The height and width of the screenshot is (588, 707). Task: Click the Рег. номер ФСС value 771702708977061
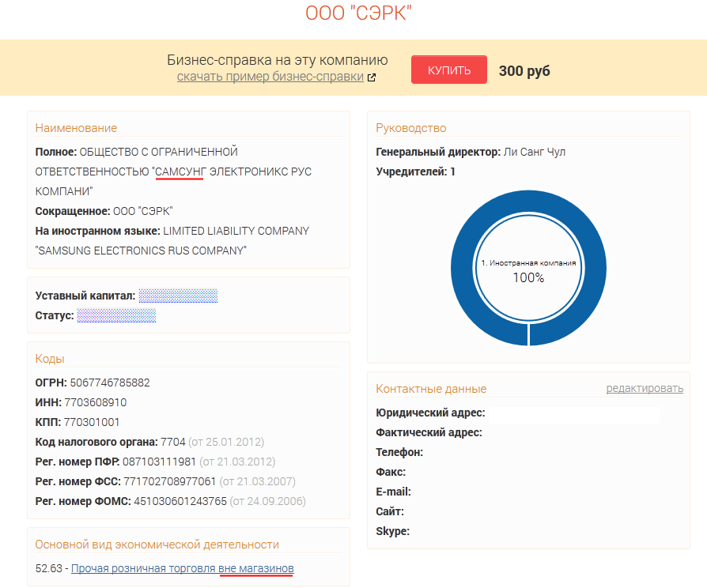(x=170, y=481)
